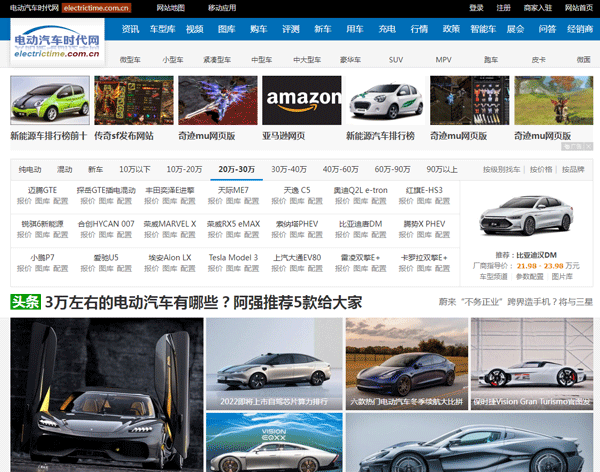Switch to the 10万以下 price tab
The height and width of the screenshot is (472, 600).
pos(135,170)
